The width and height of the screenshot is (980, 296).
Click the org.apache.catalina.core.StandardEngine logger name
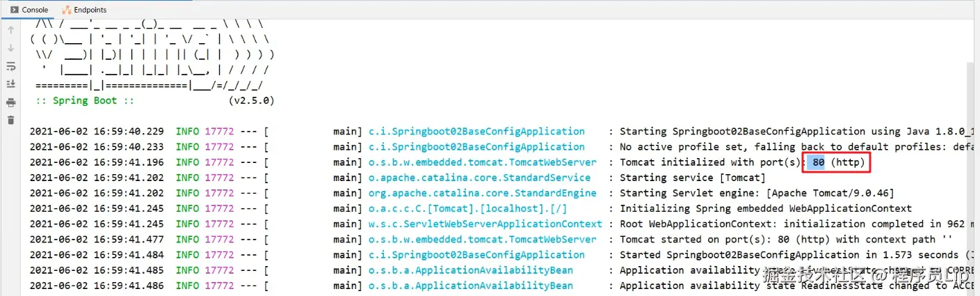tap(482, 193)
